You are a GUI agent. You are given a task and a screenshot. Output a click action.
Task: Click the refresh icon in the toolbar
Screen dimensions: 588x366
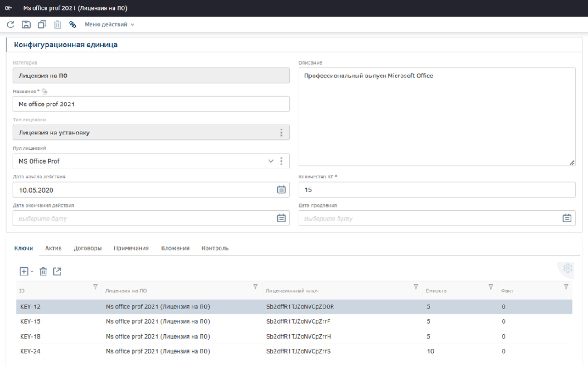(10, 24)
